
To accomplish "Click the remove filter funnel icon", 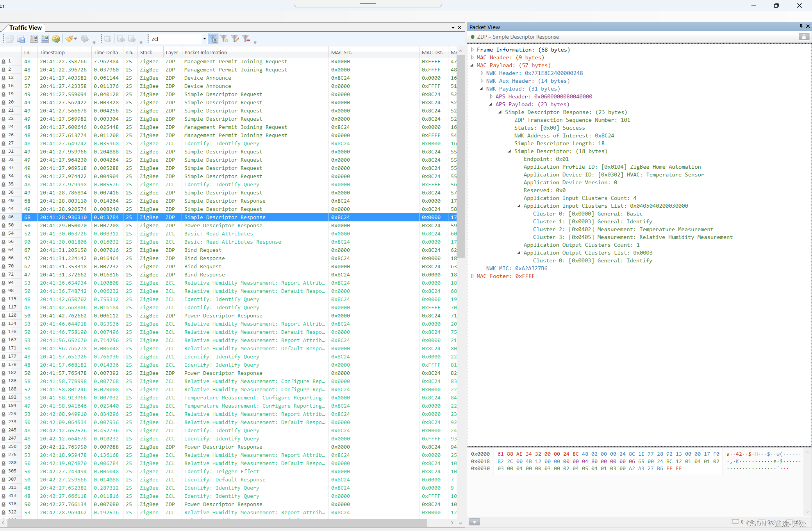I will coord(246,39).
